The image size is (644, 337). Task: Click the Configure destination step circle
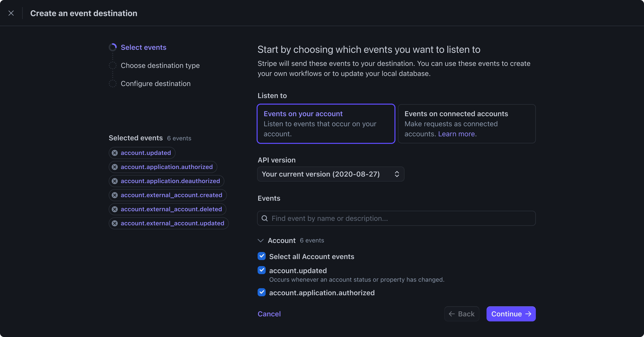pos(113,83)
